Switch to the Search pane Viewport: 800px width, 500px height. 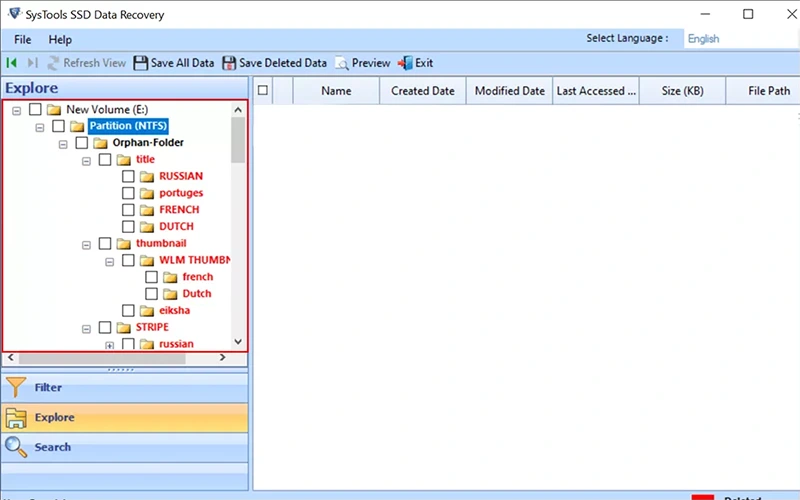(125, 447)
